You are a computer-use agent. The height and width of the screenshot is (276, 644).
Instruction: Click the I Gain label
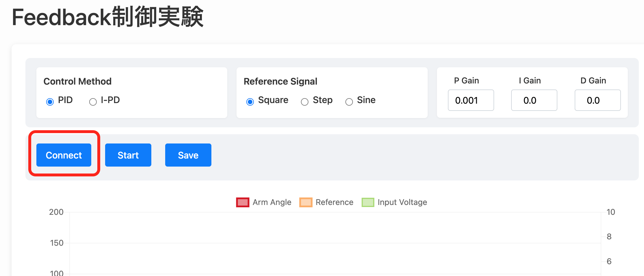coord(530,81)
